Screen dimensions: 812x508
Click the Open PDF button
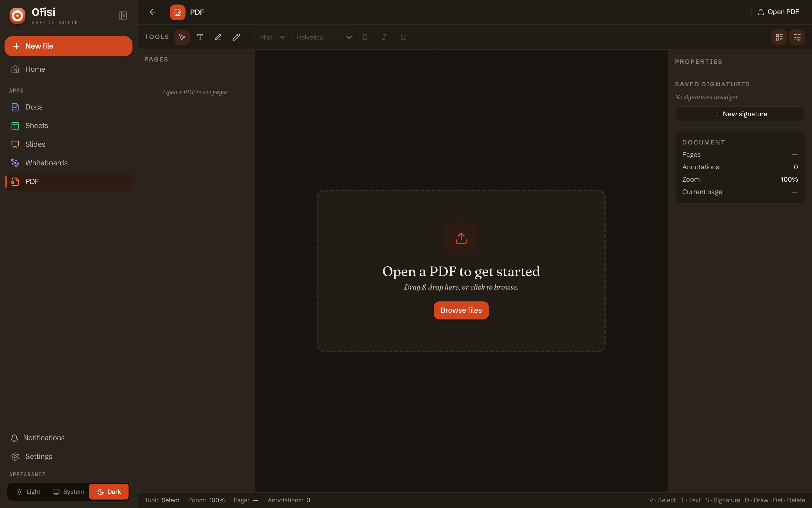coord(778,12)
